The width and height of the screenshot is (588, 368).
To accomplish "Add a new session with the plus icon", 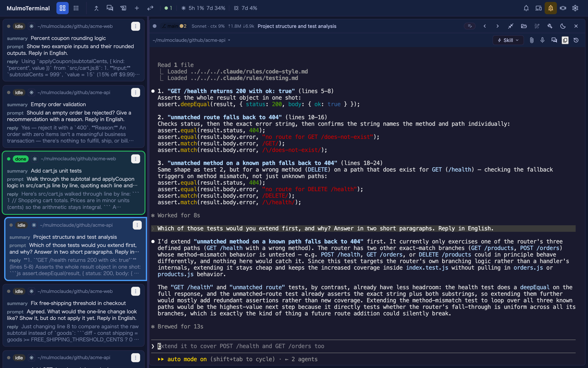I will pyautogui.click(x=137, y=8).
